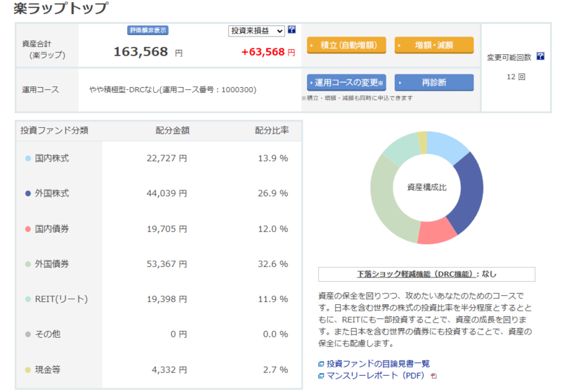Click the 4,332 円 amount cell
The width and height of the screenshot is (562, 392).
click(169, 370)
